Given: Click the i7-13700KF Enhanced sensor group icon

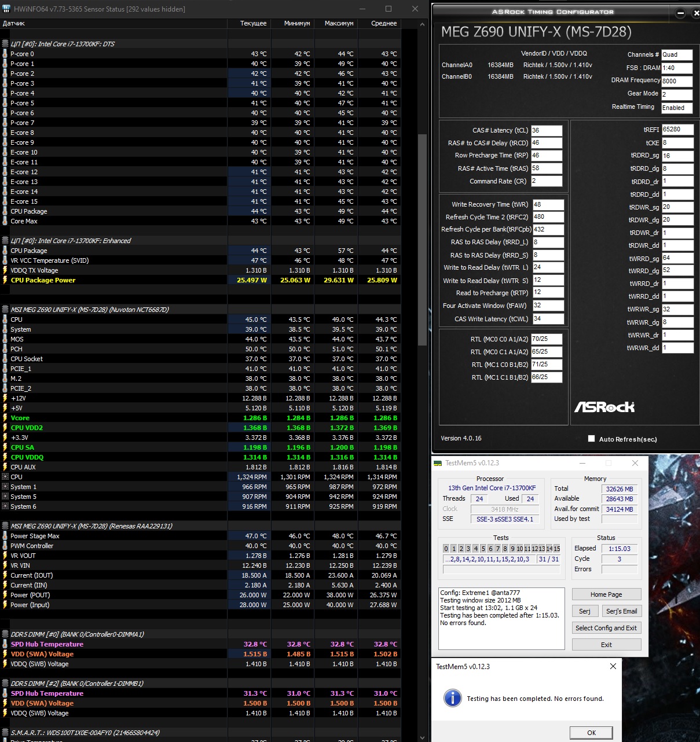Looking at the screenshot, I should [5, 241].
